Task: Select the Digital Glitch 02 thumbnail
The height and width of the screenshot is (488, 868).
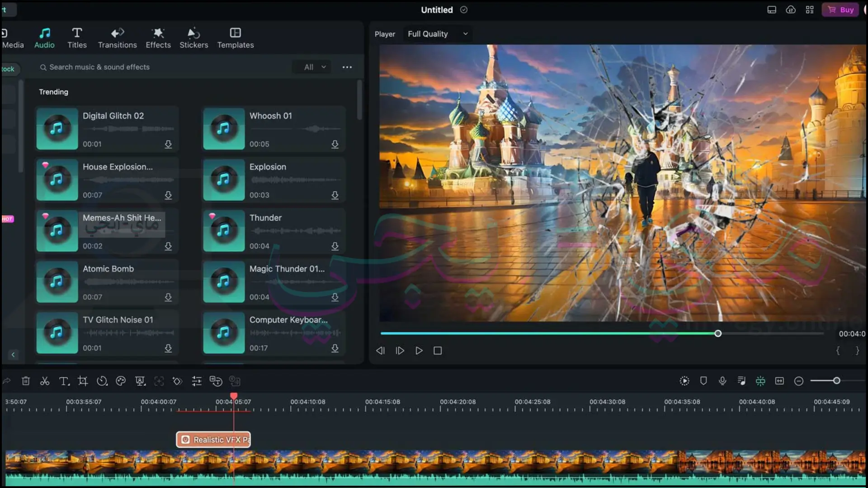Action: [57, 128]
